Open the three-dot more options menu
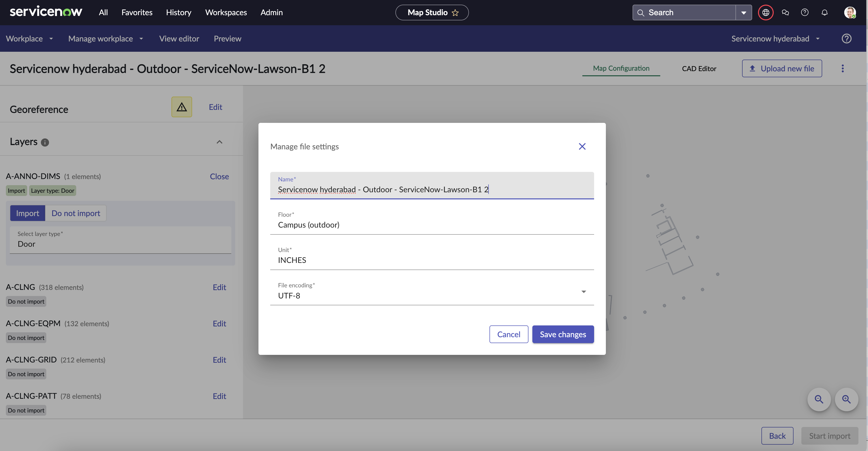This screenshot has height=451, width=868. pyautogui.click(x=842, y=68)
